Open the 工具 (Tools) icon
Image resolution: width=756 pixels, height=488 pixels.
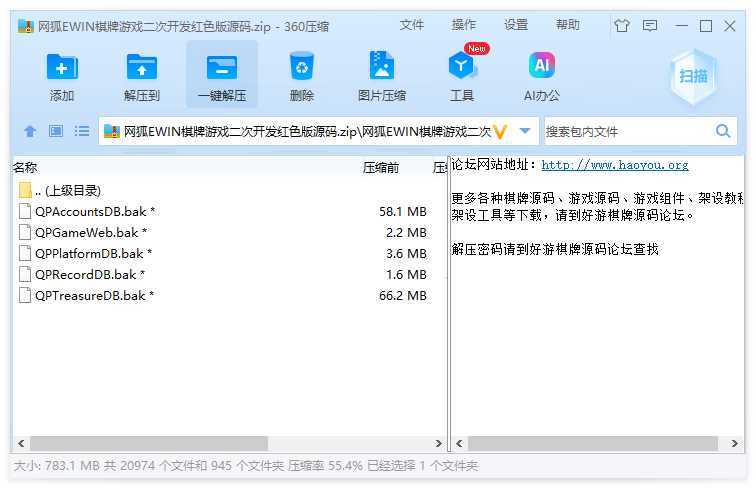[462, 76]
